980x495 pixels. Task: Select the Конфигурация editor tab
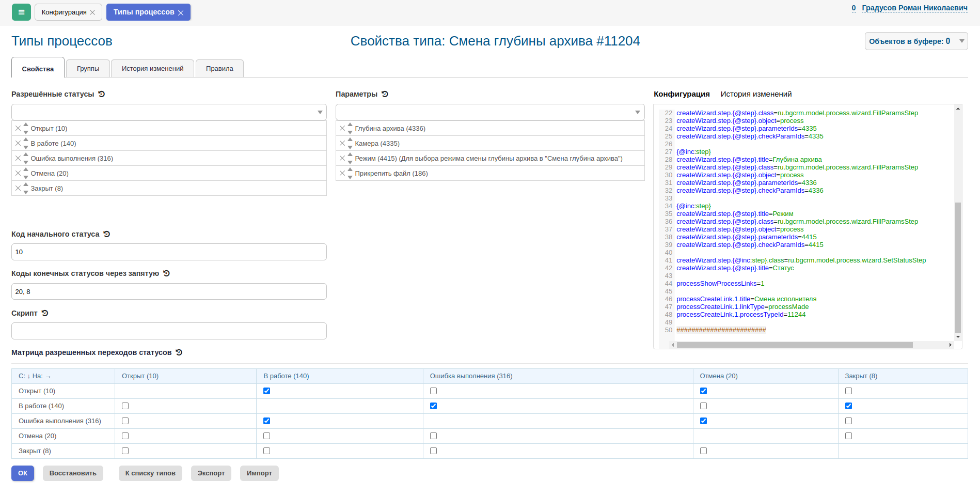click(682, 94)
